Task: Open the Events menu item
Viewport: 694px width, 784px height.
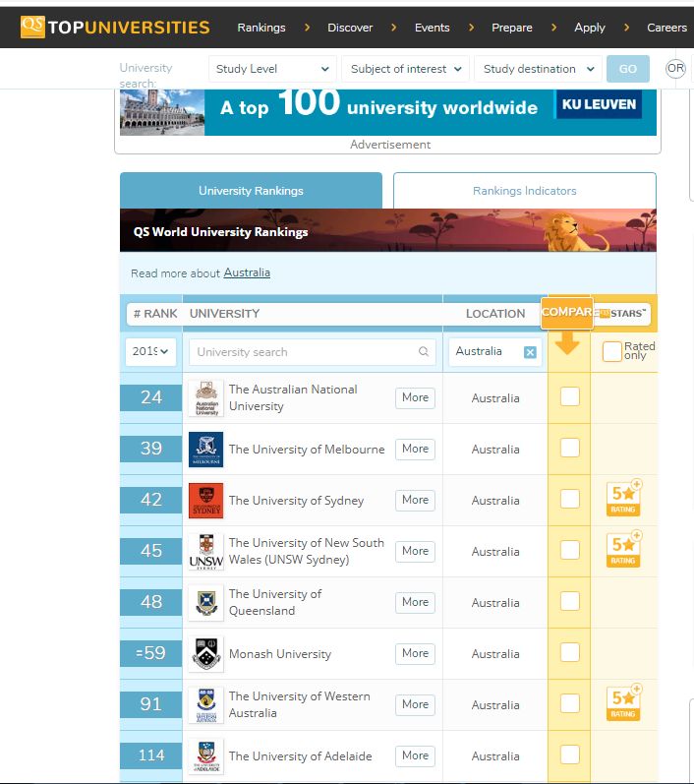Action: click(x=432, y=28)
